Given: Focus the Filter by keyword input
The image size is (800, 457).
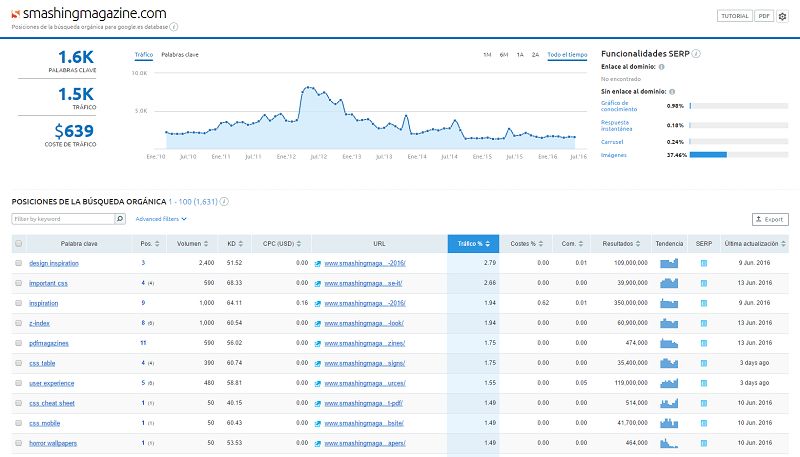Looking at the screenshot, I should pos(63,219).
